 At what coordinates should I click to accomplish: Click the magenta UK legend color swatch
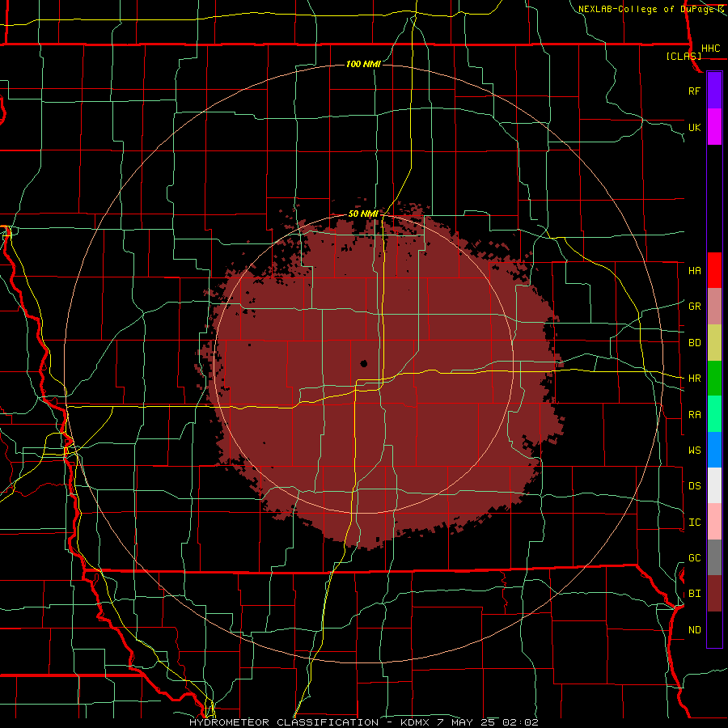tap(714, 127)
